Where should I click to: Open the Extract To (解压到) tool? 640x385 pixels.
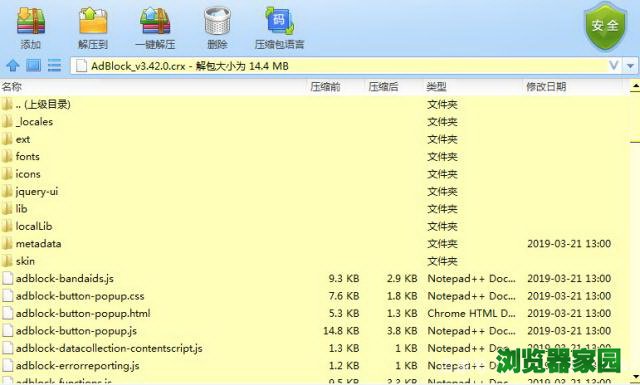[x=93, y=21]
